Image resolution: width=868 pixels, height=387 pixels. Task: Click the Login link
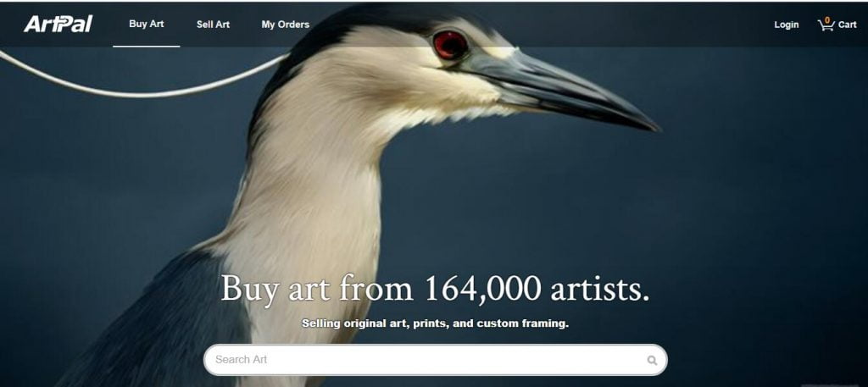pyautogui.click(x=786, y=25)
